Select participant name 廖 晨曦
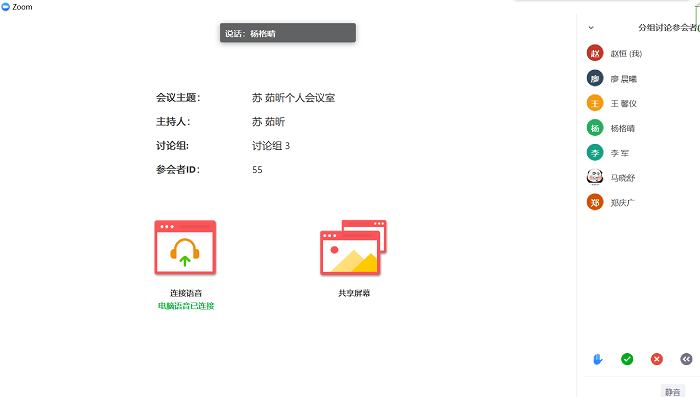Screen dimensions: 700x397 coord(624,79)
